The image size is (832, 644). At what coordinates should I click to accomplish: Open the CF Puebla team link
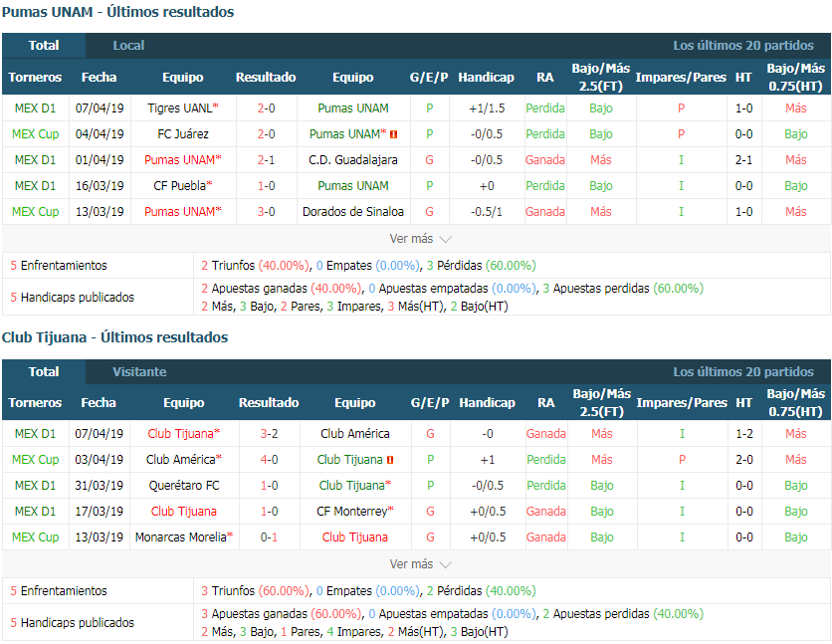tap(179, 186)
